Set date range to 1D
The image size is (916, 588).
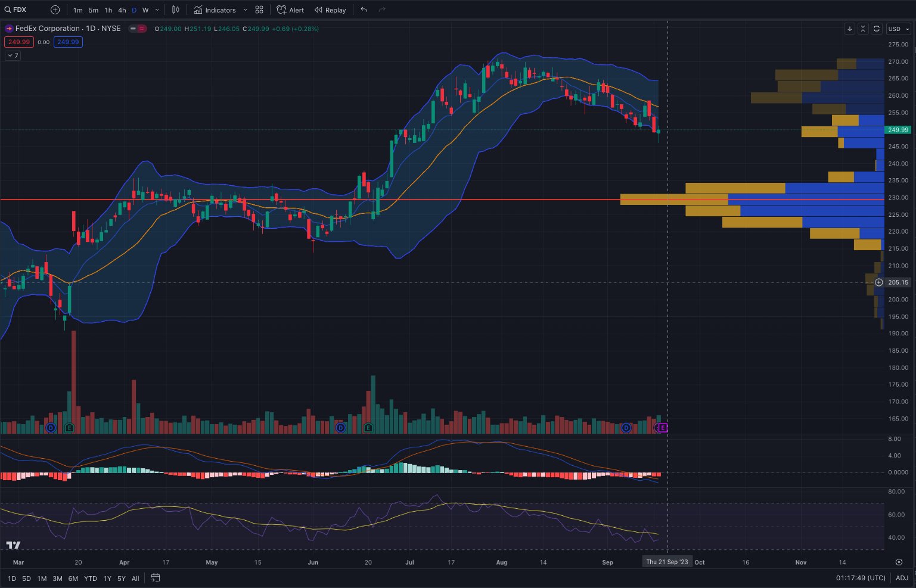pyautogui.click(x=11, y=578)
